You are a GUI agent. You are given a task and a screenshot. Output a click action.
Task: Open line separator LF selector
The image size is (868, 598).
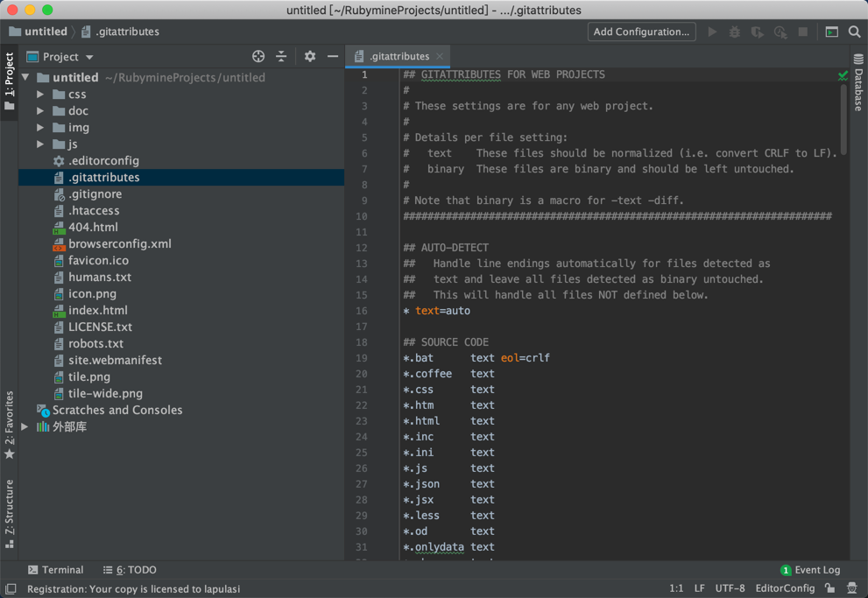pyautogui.click(x=700, y=588)
